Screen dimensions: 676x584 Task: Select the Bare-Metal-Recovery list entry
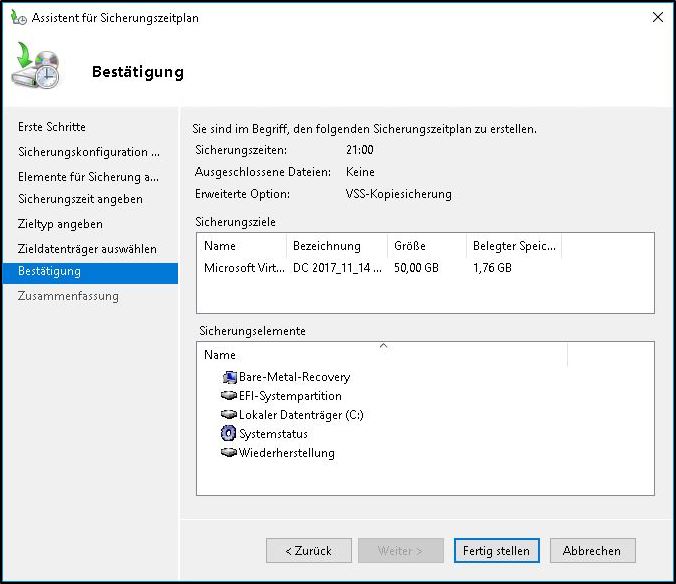click(294, 377)
